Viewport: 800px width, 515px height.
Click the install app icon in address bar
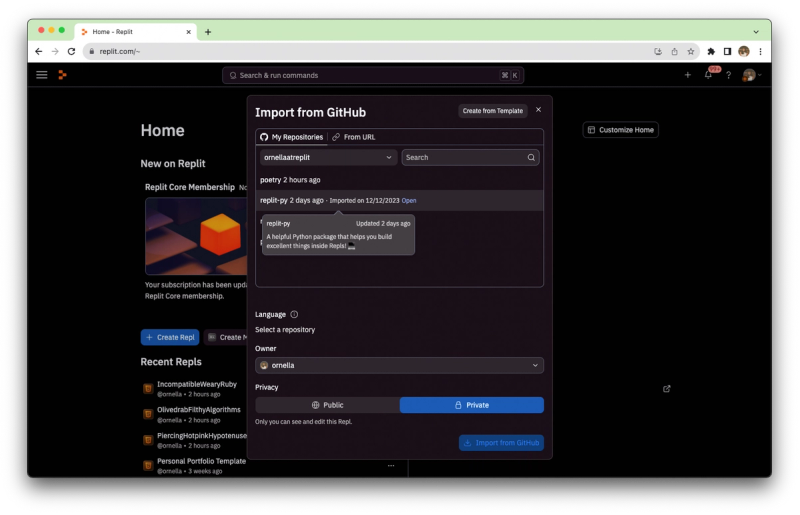[x=658, y=51]
